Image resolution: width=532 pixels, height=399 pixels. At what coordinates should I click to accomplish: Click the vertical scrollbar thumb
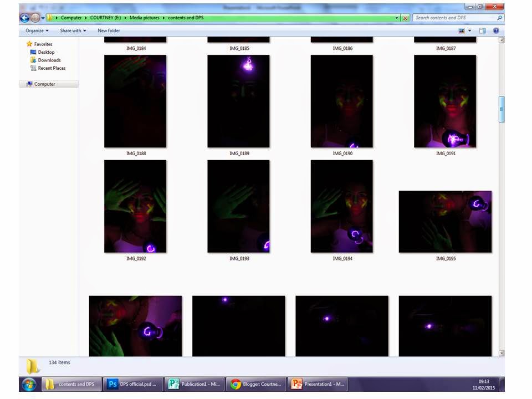click(x=502, y=109)
